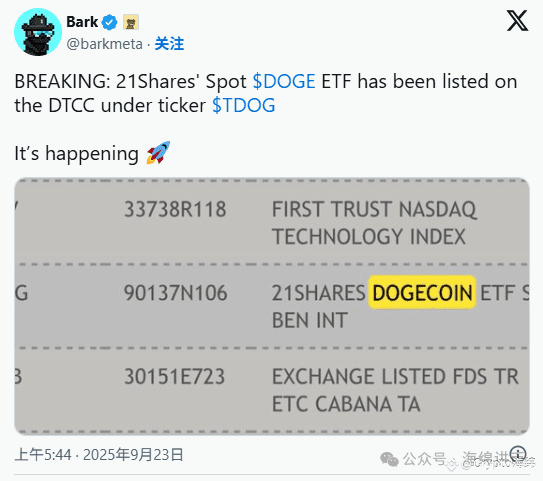Click the Bark display name

click(82, 22)
